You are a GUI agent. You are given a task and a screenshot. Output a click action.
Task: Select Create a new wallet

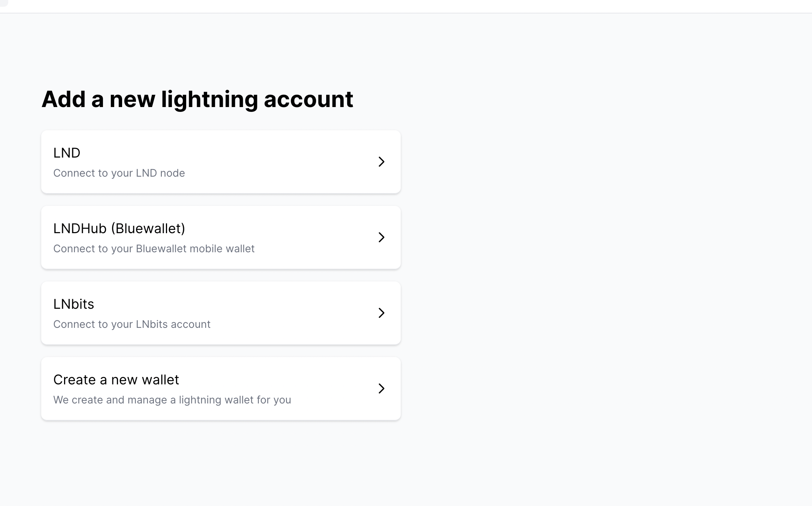point(221,388)
